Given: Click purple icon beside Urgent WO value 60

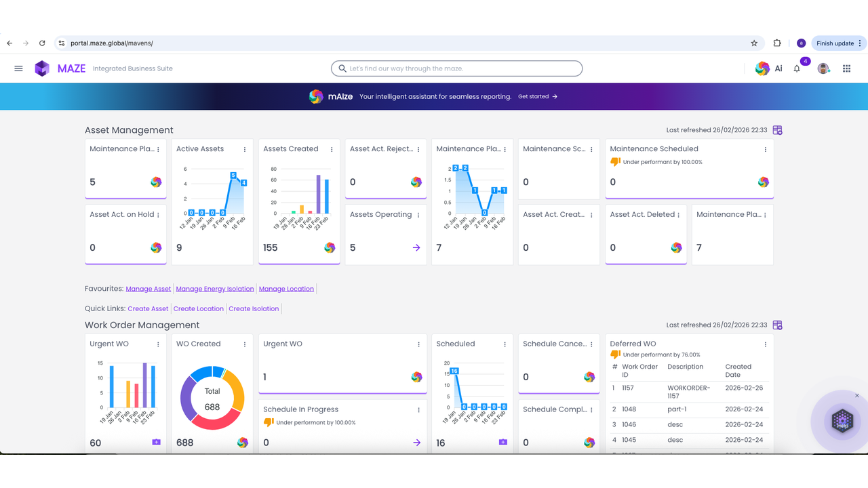Looking at the screenshot, I should (156, 442).
